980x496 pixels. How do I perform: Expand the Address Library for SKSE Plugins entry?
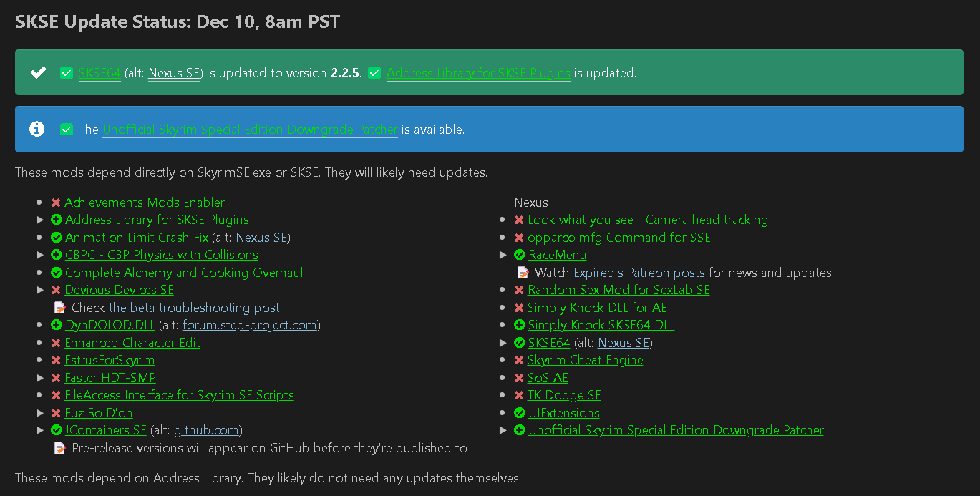point(40,220)
